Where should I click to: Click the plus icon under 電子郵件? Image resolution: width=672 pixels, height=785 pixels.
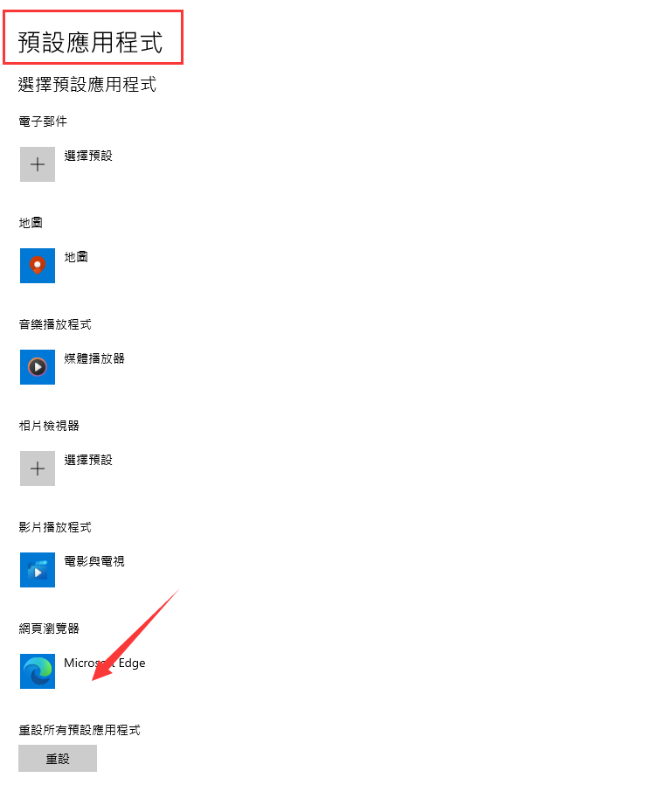(x=38, y=164)
